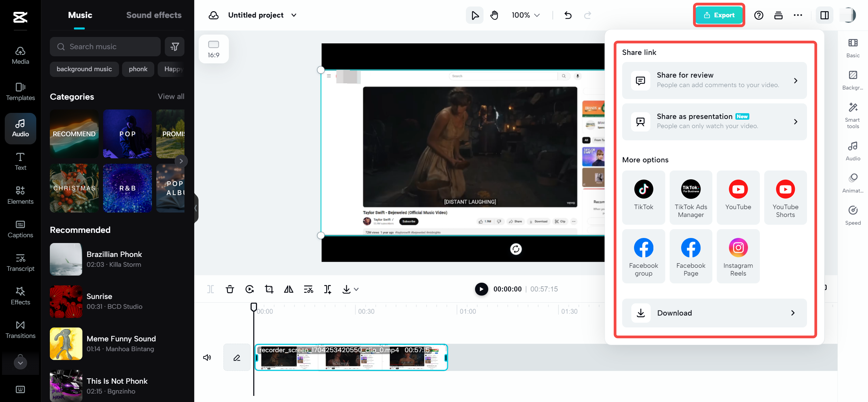The width and height of the screenshot is (868, 402).
Task: Undo the last action
Action: (568, 15)
